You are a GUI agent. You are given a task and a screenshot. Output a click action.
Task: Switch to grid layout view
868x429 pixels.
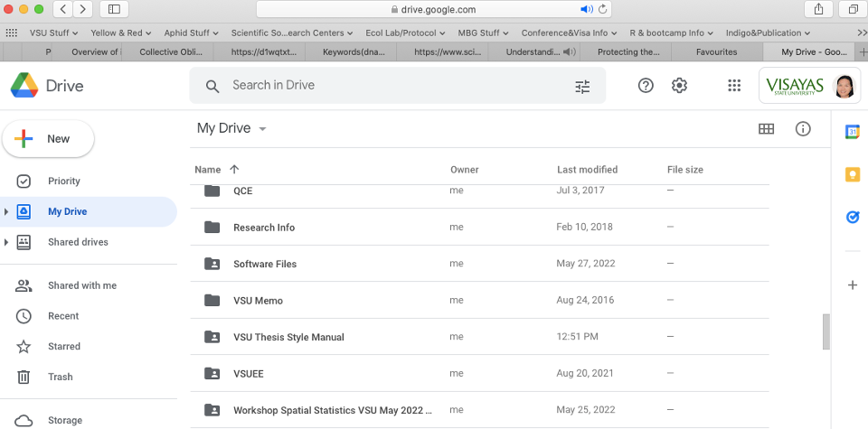(766, 129)
